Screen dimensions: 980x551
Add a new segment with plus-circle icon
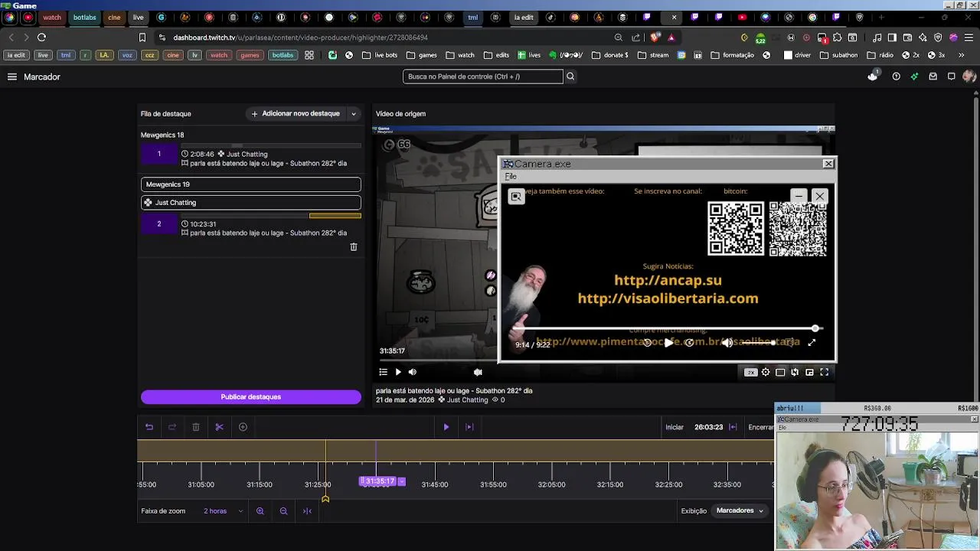coord(243,427)
